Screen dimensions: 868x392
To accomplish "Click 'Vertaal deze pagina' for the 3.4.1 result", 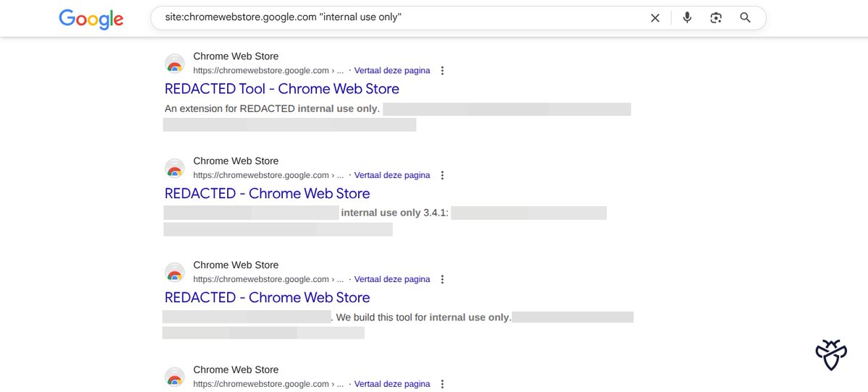I will [392, 175].
